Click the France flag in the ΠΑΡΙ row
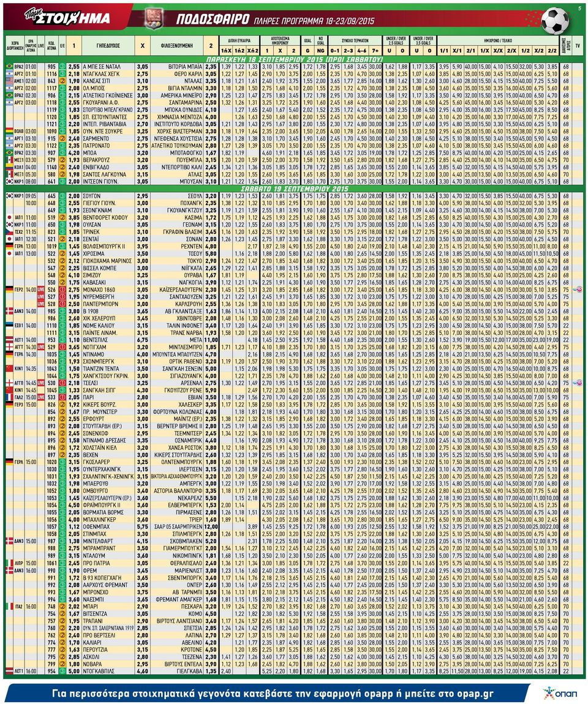Image resolution: width=588 pixels, height=704 pixels. (9, 397)
